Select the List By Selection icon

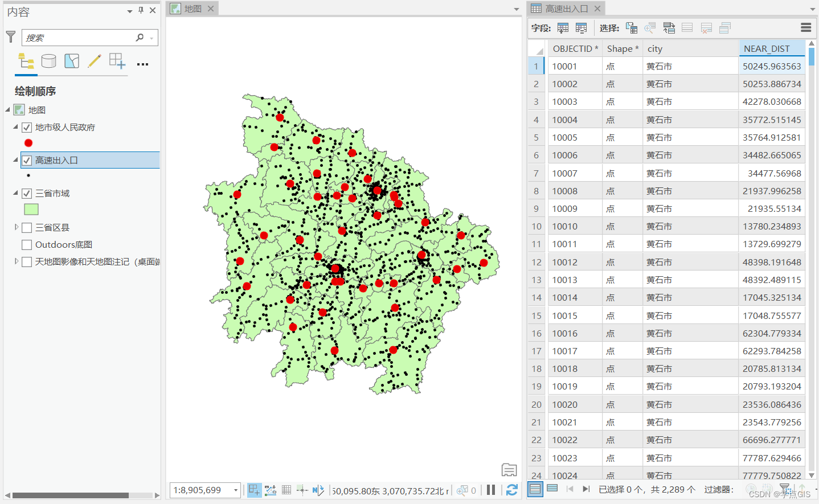pyautogui.click(x=72, y=61)
